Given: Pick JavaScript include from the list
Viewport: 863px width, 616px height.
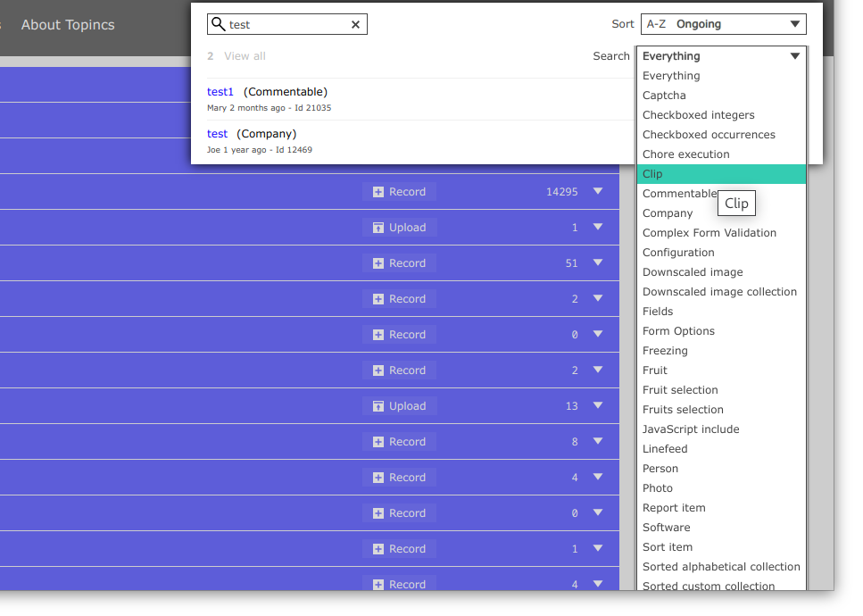Looking at the screenshot, I should point(691,429).
